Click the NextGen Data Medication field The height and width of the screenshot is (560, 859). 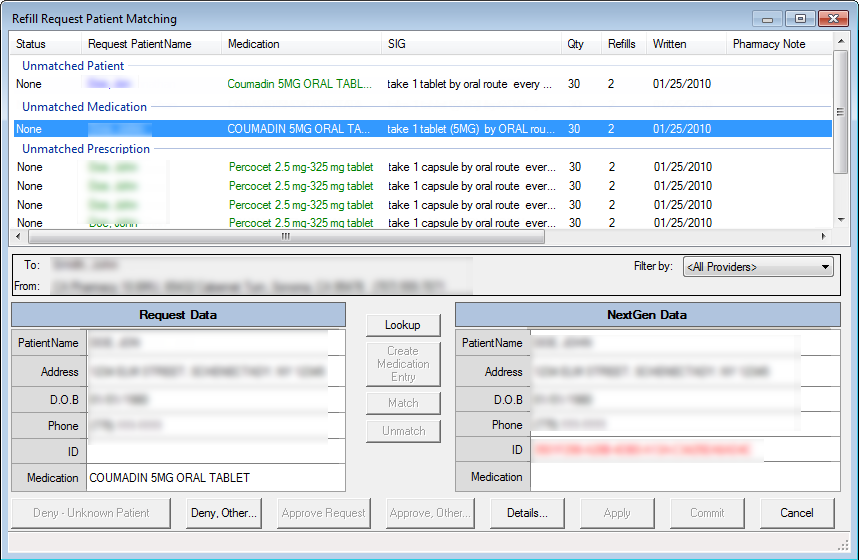[685, 477]
